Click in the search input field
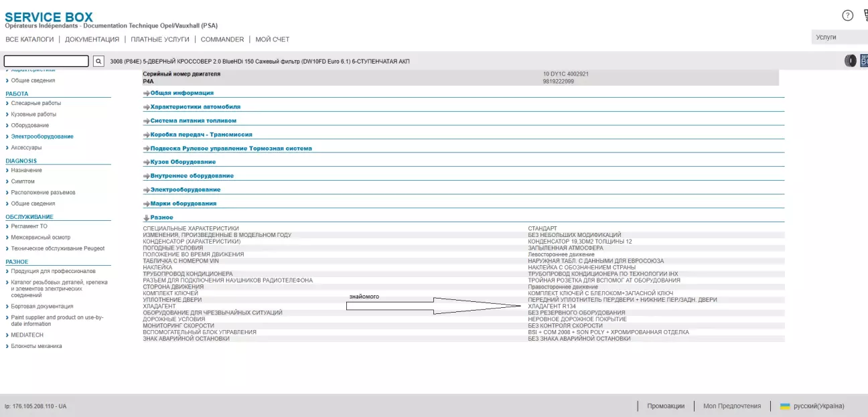The height and width of the screenshot is (417, 868). click(x=46, y=61)
